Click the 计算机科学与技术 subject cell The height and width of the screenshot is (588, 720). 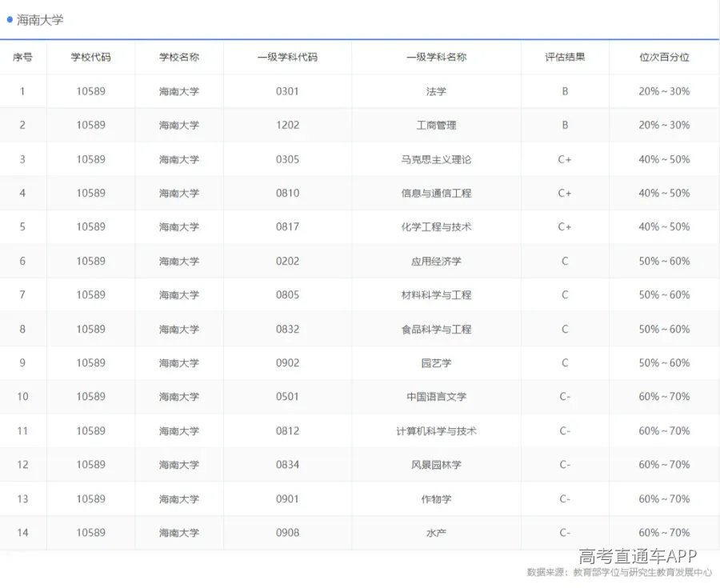coord(434,430)
